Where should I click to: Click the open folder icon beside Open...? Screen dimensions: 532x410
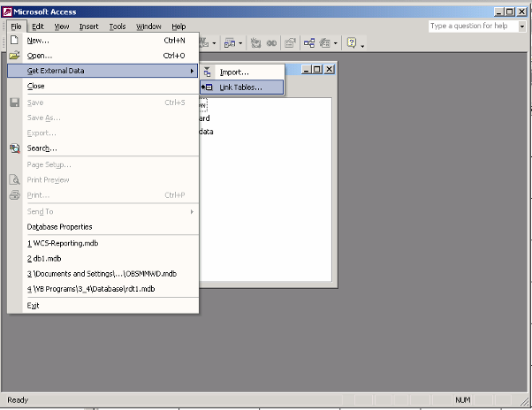14,56
